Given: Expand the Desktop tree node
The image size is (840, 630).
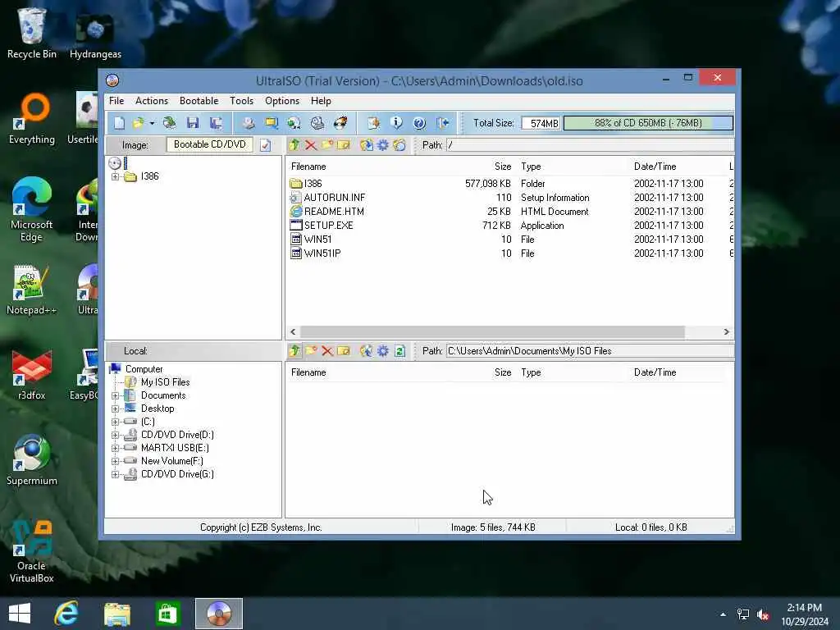Looking at the screenshot, I should pyautogui.click(x=115, y=409).
